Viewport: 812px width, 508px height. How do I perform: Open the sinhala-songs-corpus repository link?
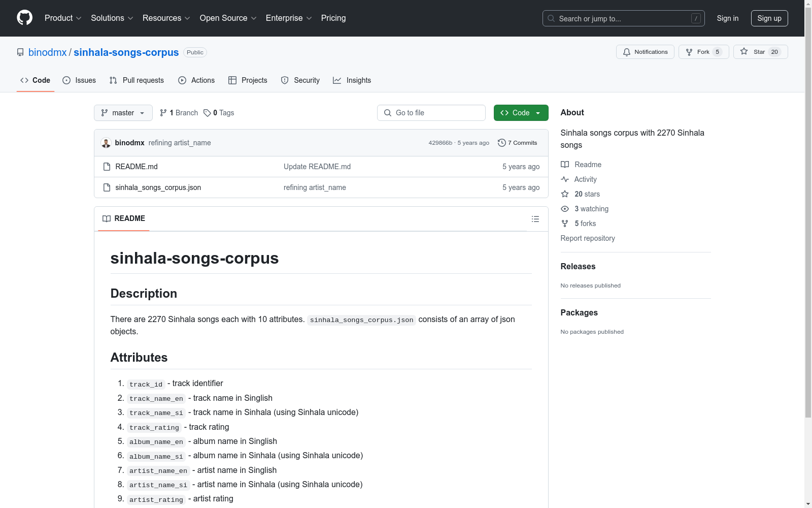point(126,52)
